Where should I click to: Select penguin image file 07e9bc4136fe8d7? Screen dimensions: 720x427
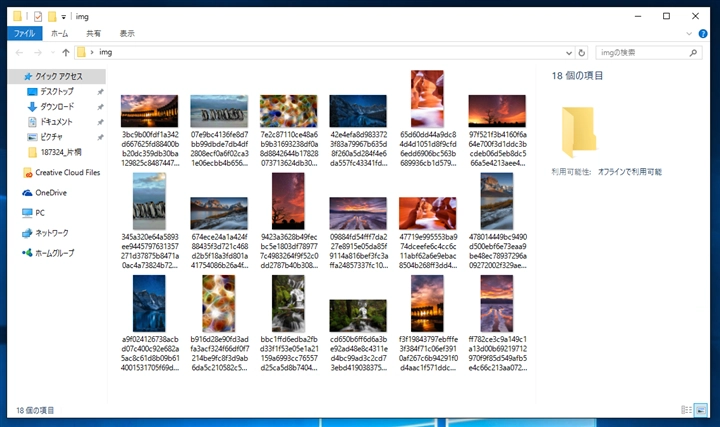pos(219,111)
